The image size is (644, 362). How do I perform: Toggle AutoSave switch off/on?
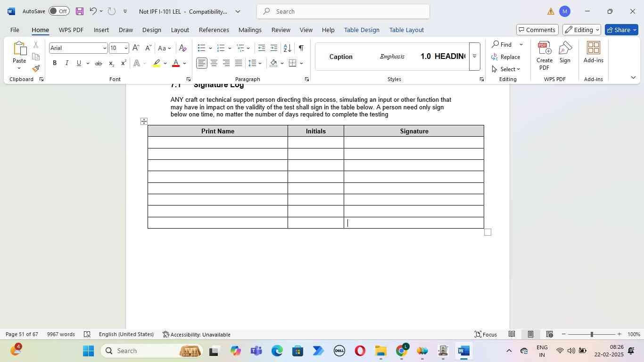(x=59, y=11)
